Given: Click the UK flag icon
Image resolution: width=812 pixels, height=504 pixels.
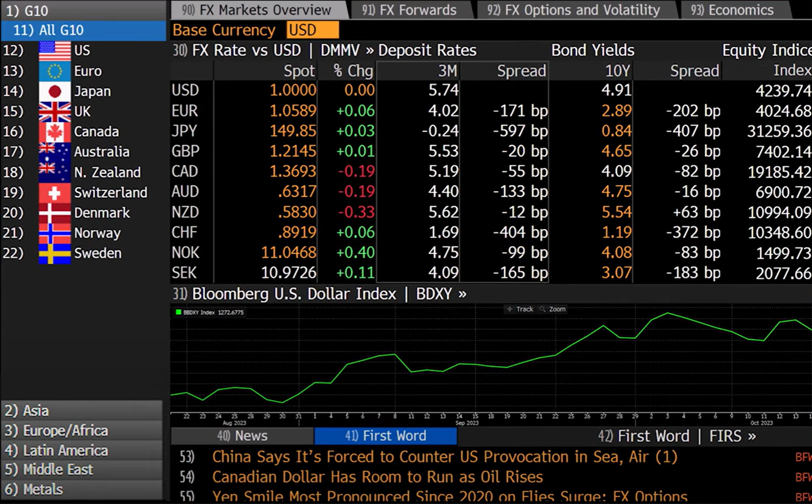Looking at the screenshot, I should (55, 112).
